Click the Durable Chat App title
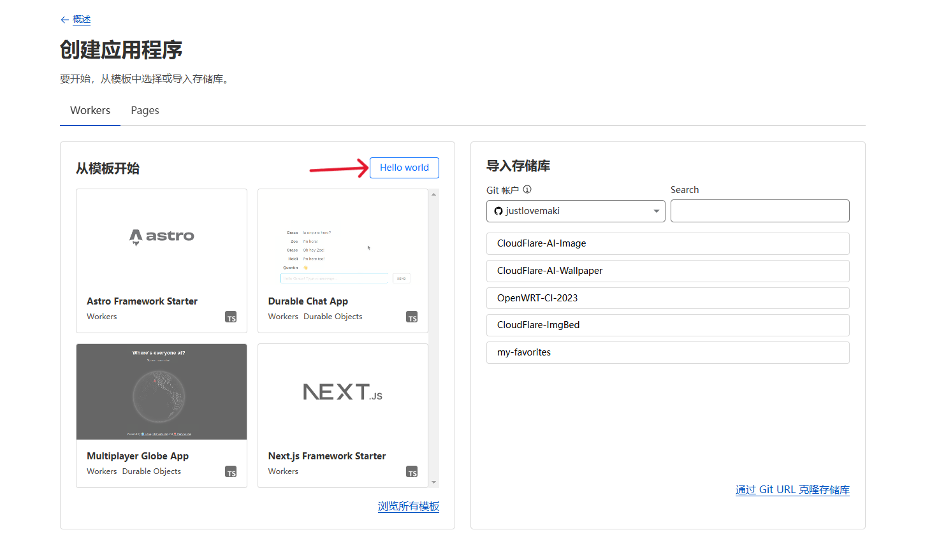The width and height of the screenshot is (946, 560). click(308, 301)
